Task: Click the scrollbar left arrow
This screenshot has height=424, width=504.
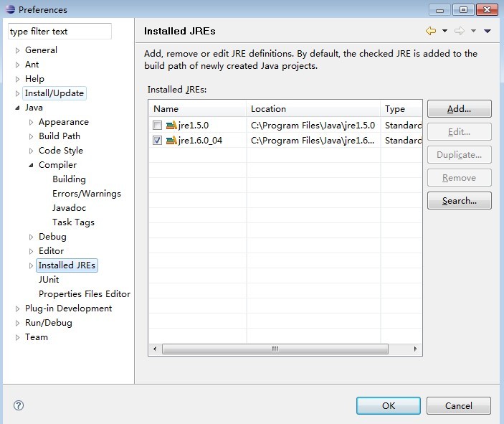Action: tap(156, 349)
